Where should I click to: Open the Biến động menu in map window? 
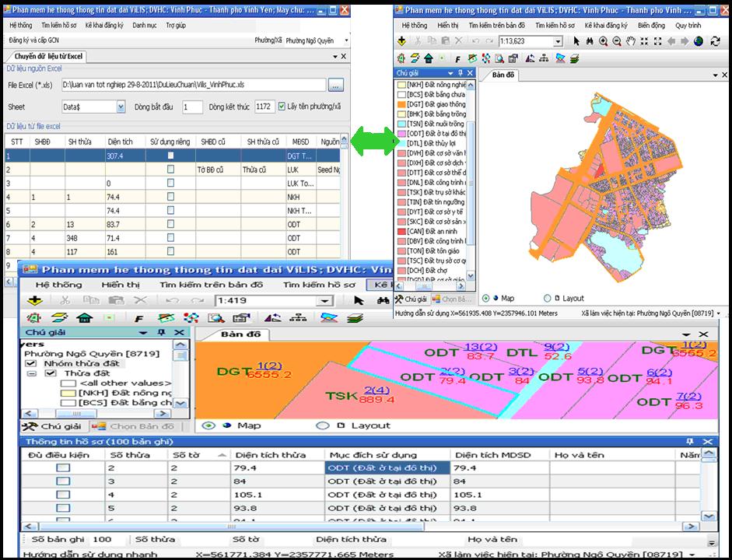pyautogui.click(x=651, y=25)
